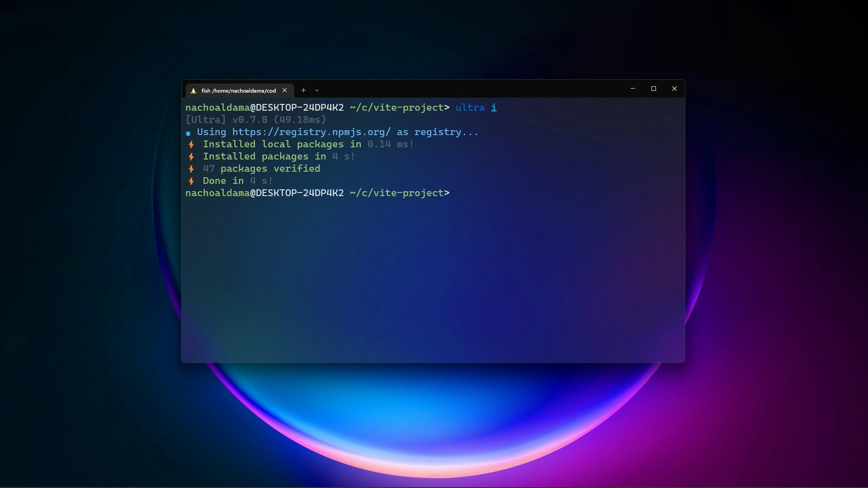Maximize the terminal window
Image resolution: width=868 pixels, height=488 pixels.
pos(653,89)
